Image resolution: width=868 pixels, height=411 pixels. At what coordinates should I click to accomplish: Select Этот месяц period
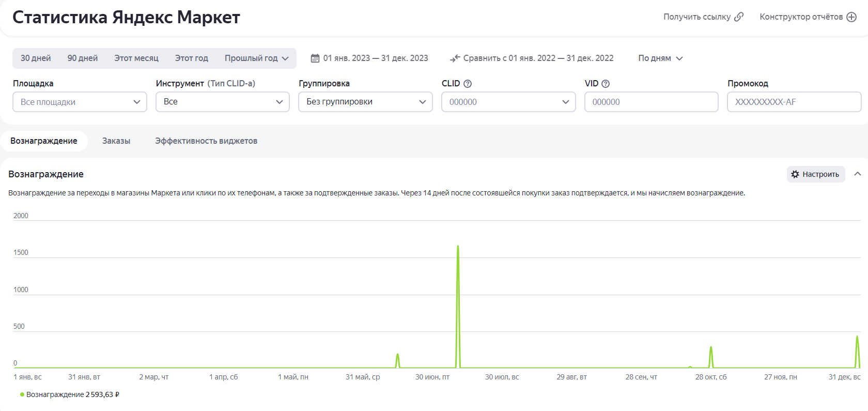tap(136, 58)
